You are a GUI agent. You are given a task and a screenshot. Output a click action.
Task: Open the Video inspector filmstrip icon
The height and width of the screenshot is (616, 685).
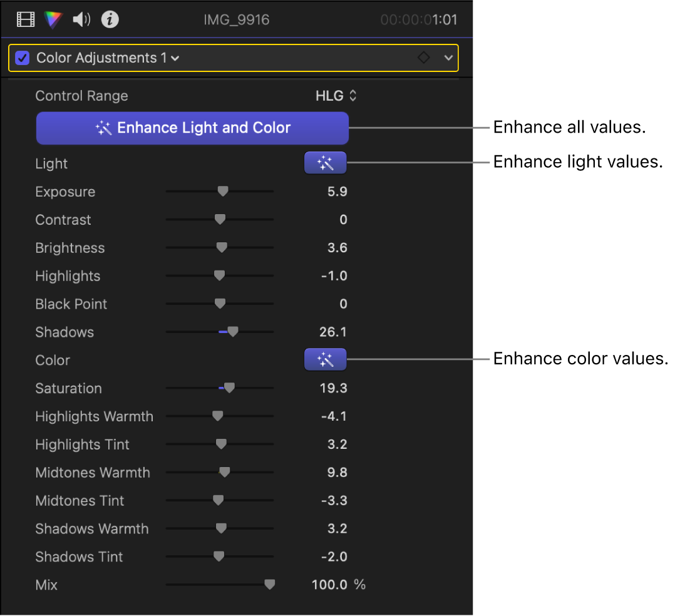pos(25,19)
